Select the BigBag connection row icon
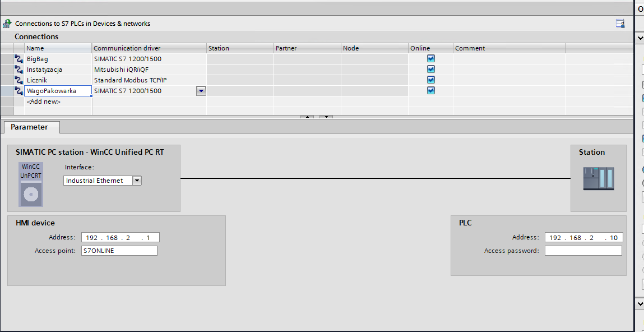This screenshot has height=332, width=644. 19,59
